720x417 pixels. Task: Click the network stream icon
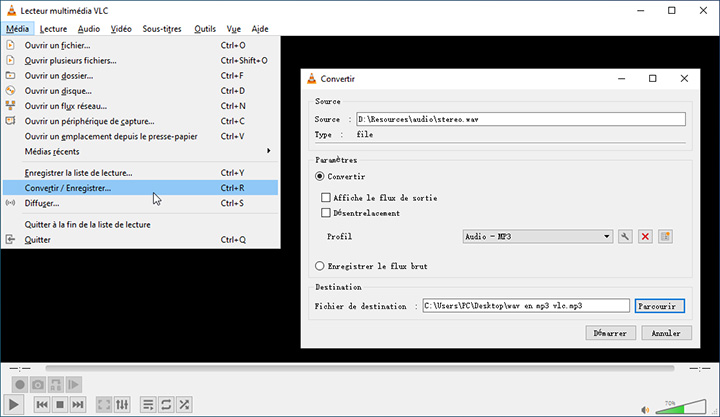point(10,106)
